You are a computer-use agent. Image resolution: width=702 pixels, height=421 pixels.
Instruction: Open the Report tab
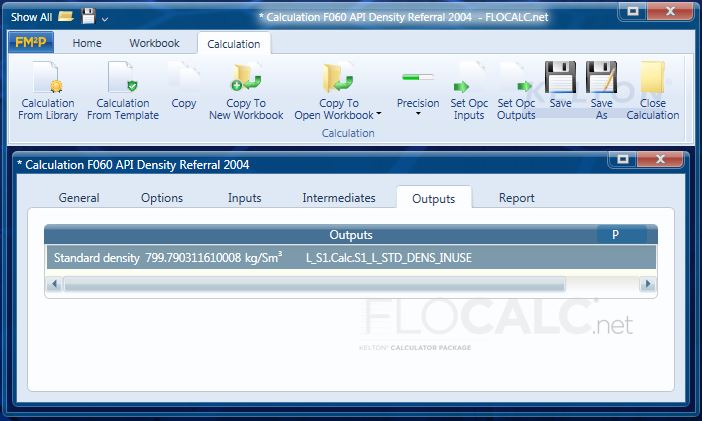(516, 198)
